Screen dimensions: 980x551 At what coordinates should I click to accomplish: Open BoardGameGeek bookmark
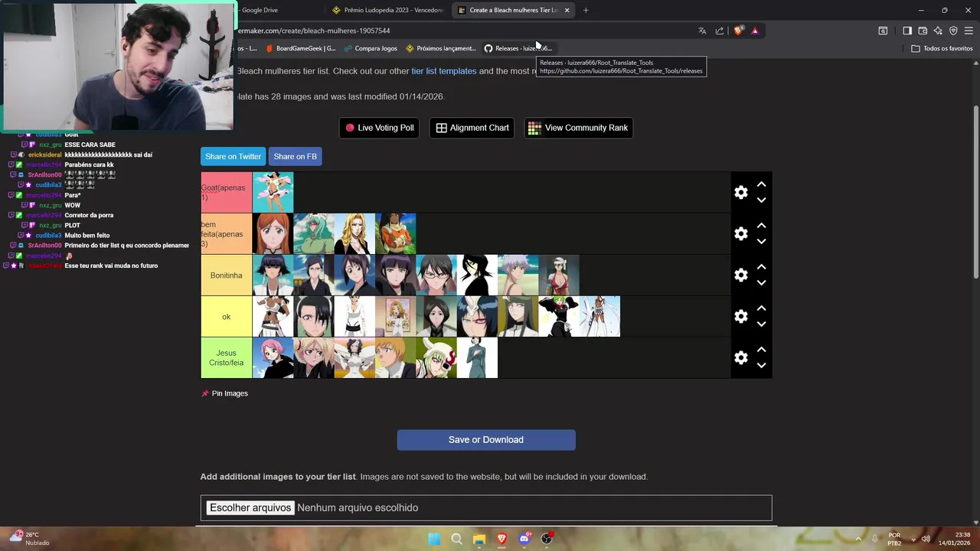pyautogui.click(x=300, y=48)
